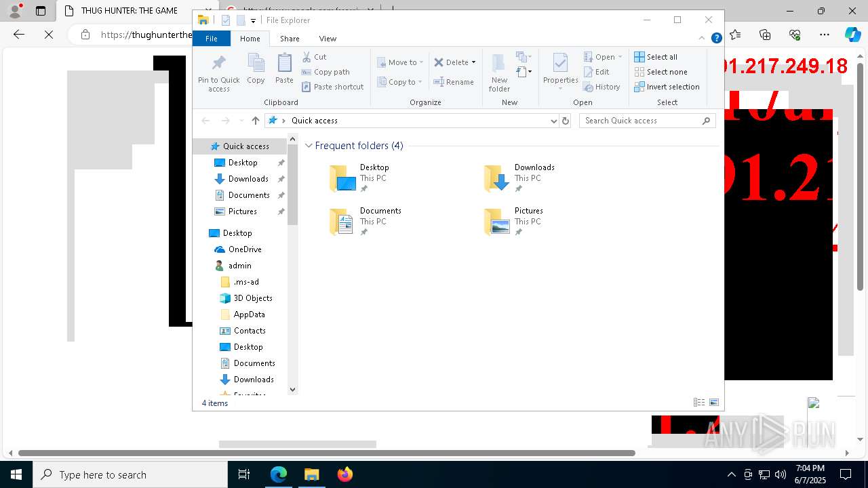Click the Copy ribbon button

click(256, 69)
